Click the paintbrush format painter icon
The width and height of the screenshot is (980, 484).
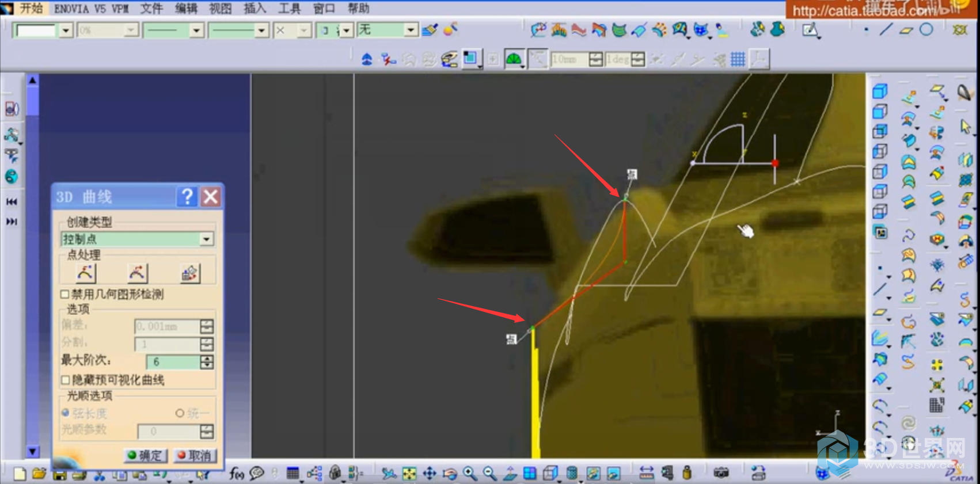click(430, 30)
